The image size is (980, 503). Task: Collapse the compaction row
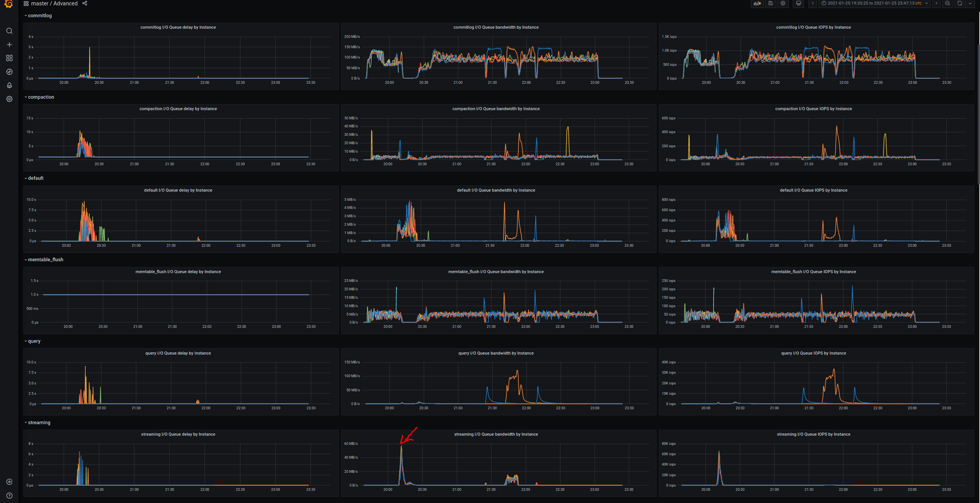[39, 97]
